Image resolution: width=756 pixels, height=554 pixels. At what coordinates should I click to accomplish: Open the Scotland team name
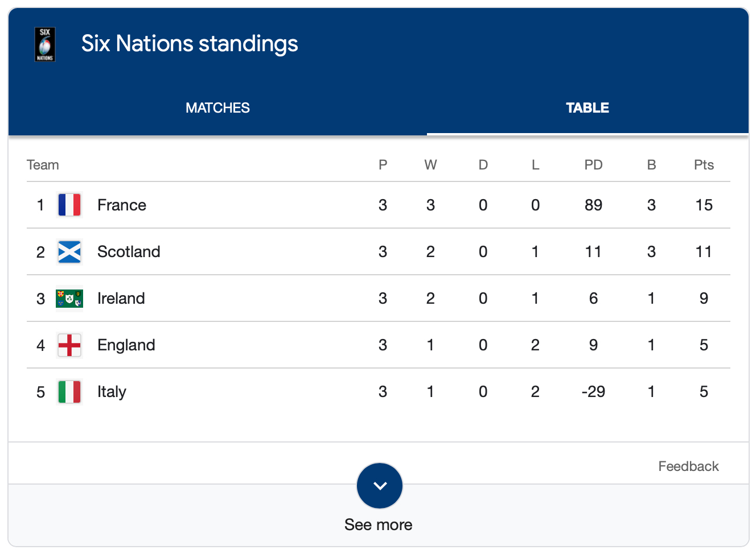129,251
